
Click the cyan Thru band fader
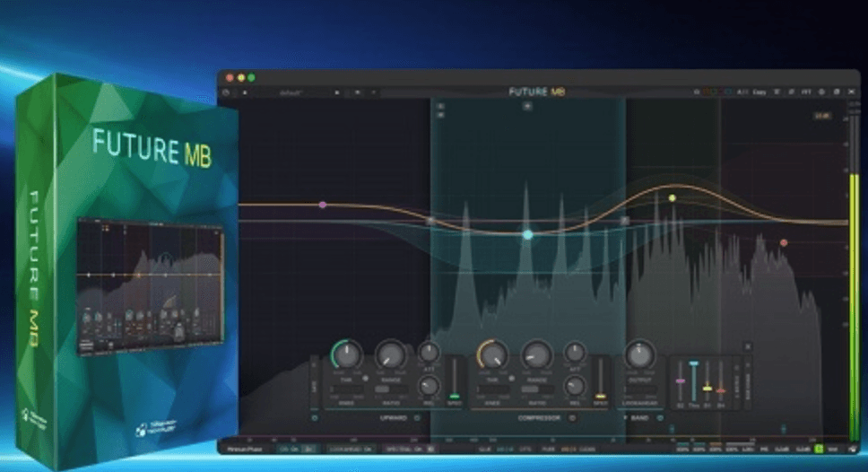pos(694,363)
